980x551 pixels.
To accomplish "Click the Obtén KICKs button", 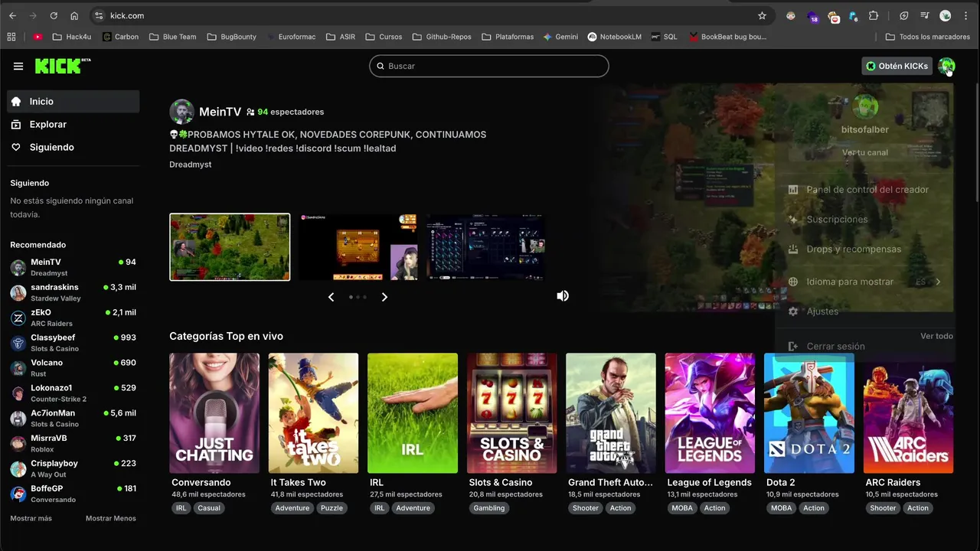I will coord(897,66).
